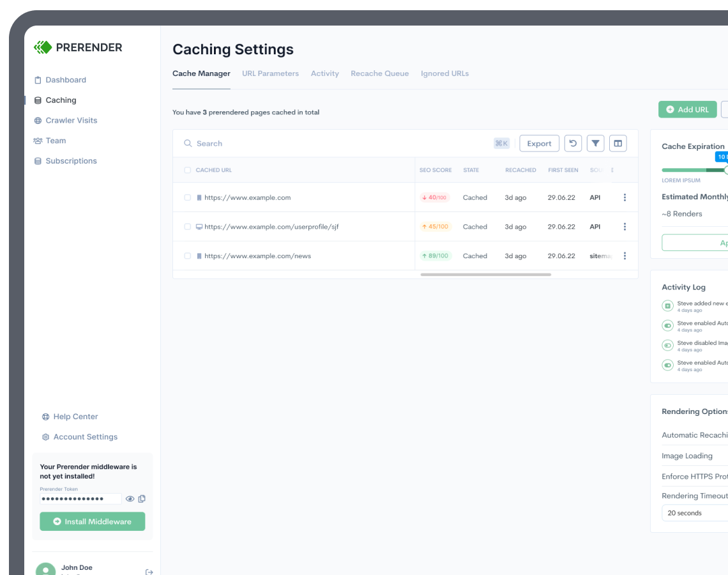Click the John Doe avatar
This screenshot has width=728, height=575.
[45, 569]
